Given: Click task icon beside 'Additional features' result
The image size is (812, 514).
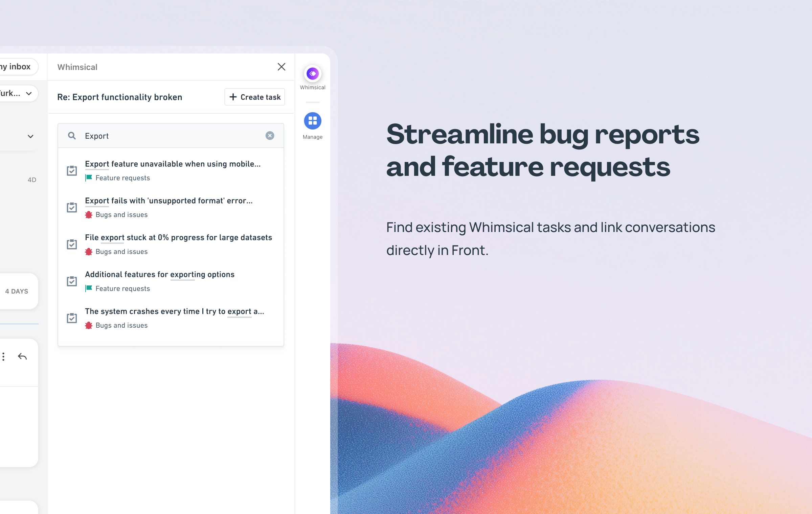Looking at the screenshot, I should coord(72,281).
